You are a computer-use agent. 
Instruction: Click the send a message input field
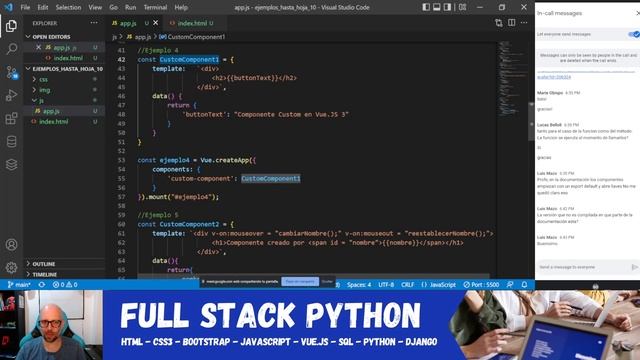point(583,267)
